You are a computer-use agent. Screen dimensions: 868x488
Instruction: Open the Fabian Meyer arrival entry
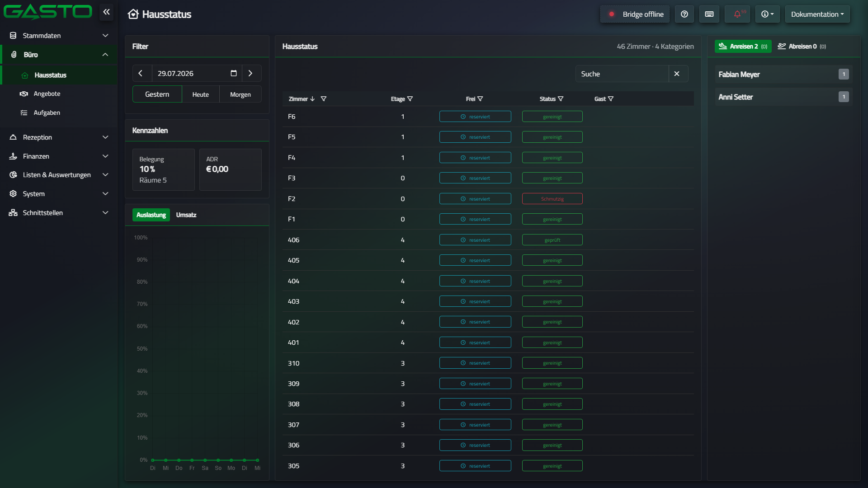coord(783,74)
